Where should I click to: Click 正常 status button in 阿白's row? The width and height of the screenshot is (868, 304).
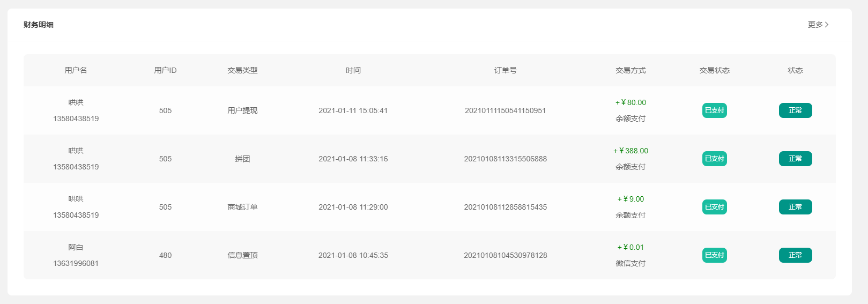[795, 255]
